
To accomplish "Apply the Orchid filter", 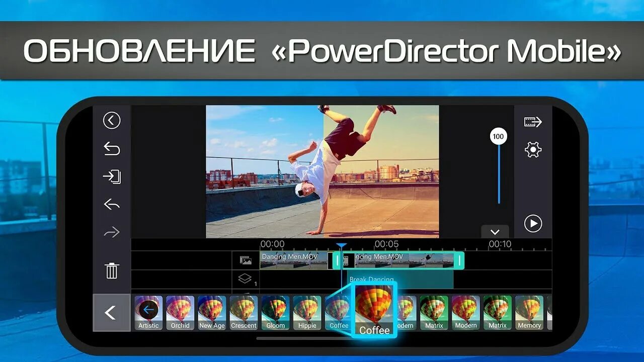I will click(x=180, y=313).
